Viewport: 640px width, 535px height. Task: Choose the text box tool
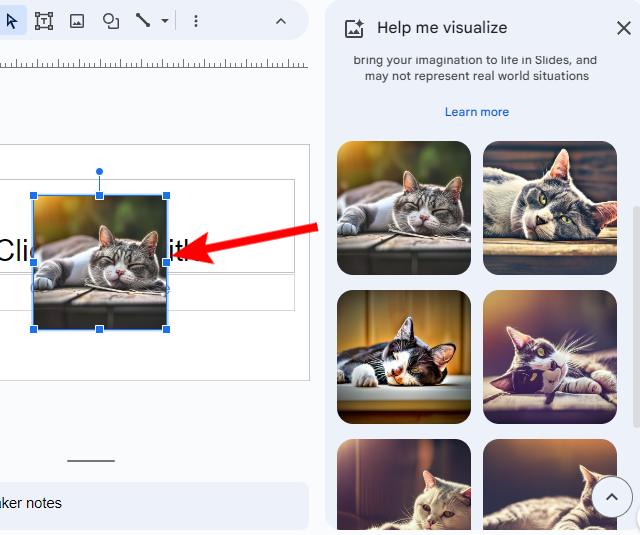tap(44, 21)
